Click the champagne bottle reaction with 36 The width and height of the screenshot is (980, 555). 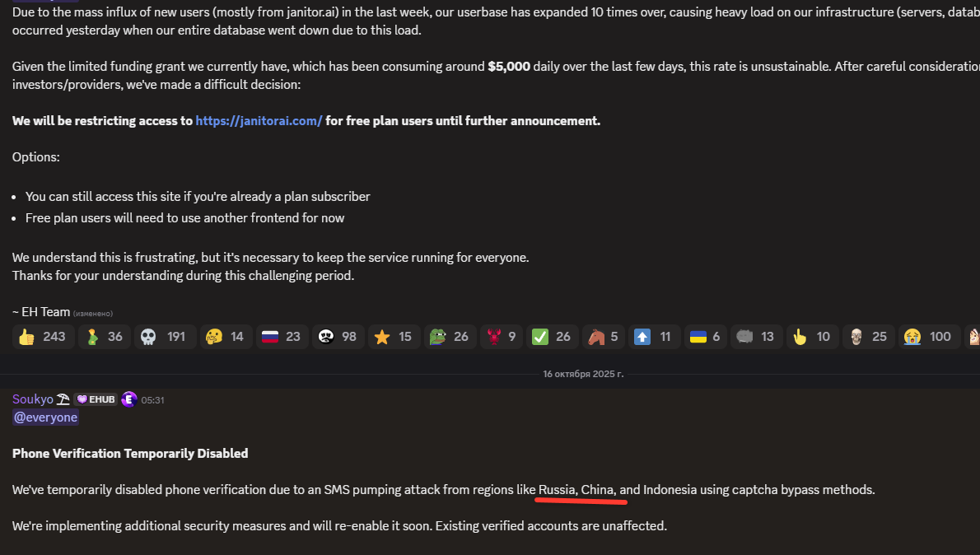click(105, 337)
